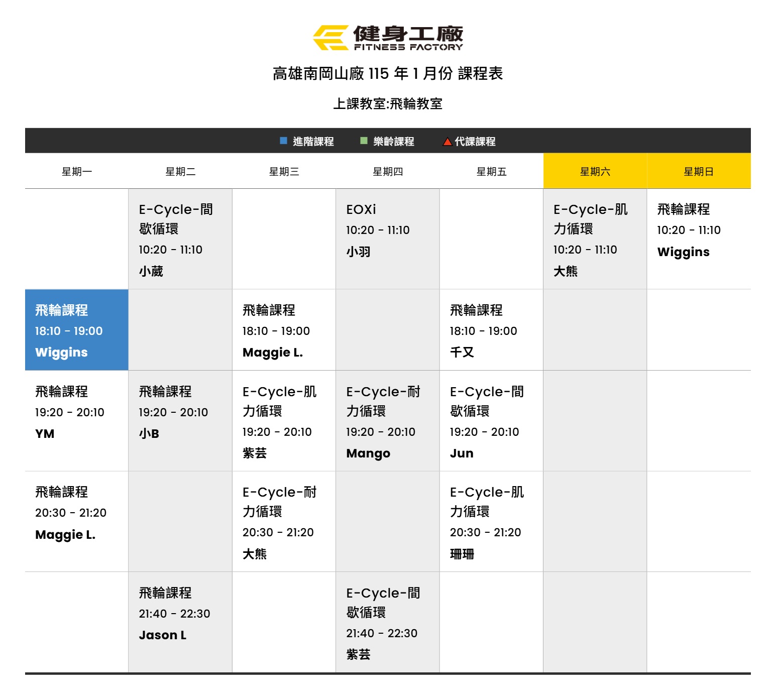Open Thursday 19:20 Mango E-Cycle class
Viewport: 776px width, 700px height.
point(387,421)
